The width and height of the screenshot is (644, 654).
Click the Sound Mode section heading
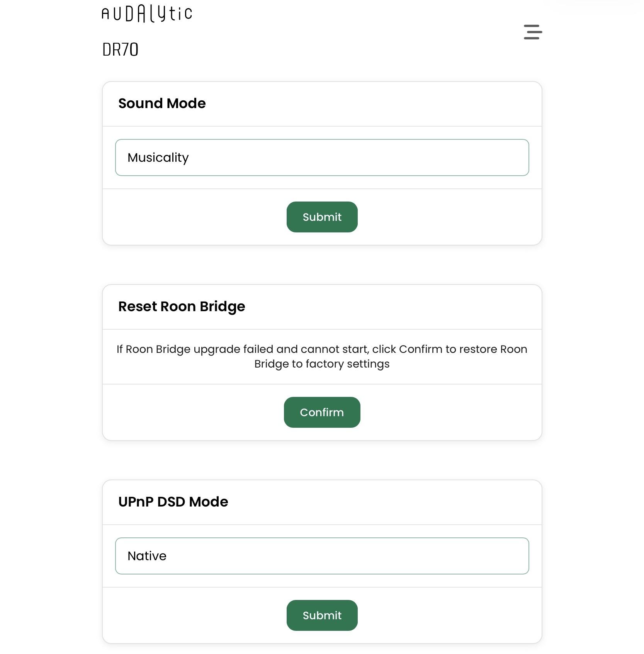162,103
